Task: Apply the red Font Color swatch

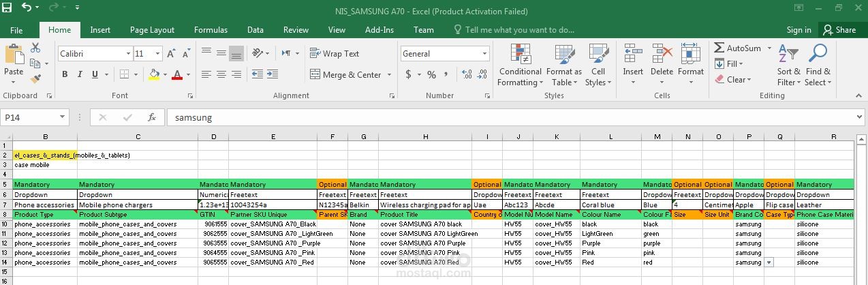Action: click(x=178, y=74)
